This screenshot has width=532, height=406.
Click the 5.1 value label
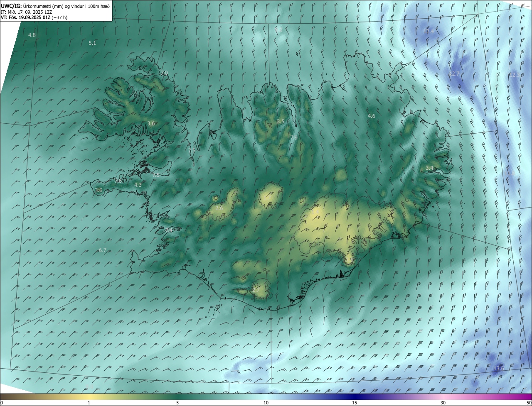[92, 43]
